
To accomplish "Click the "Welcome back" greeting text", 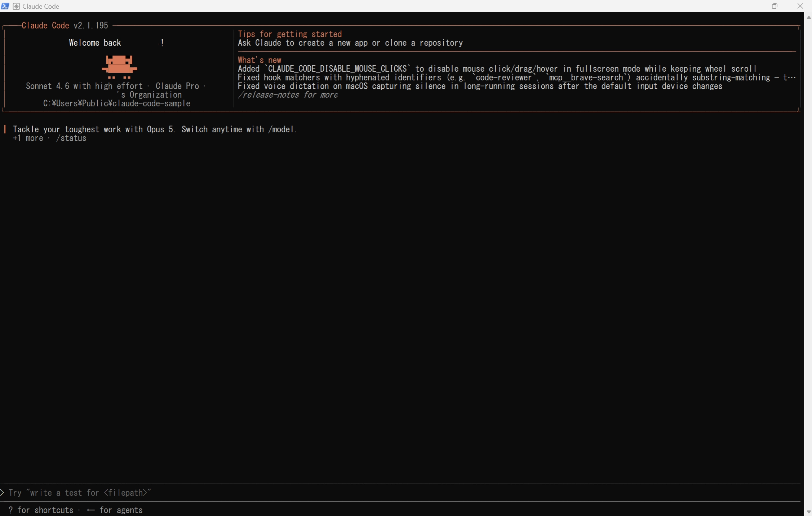I will click(95, 43).
